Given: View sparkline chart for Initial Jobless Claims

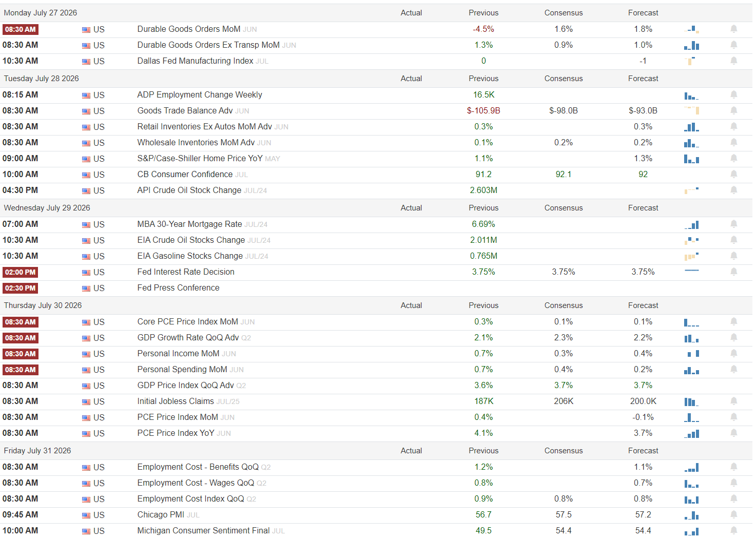Looking at the screenshot, I should click(691, 402).
